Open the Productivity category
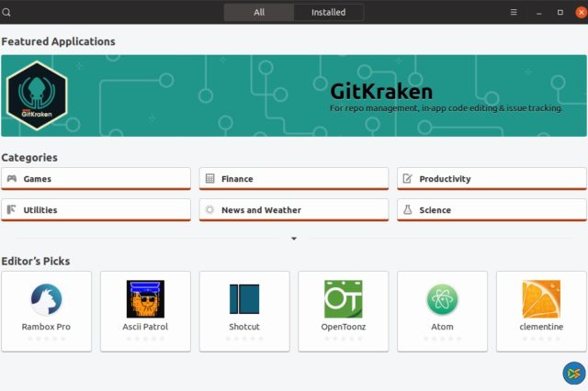588x391 pixels. coord(492,179)
